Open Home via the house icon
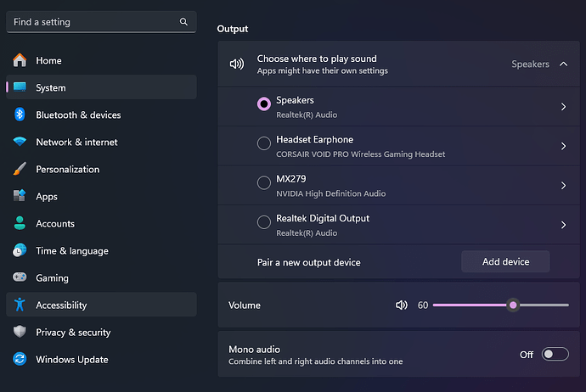The width and height of the screenshot is (586, 392). tap(20, 60)
